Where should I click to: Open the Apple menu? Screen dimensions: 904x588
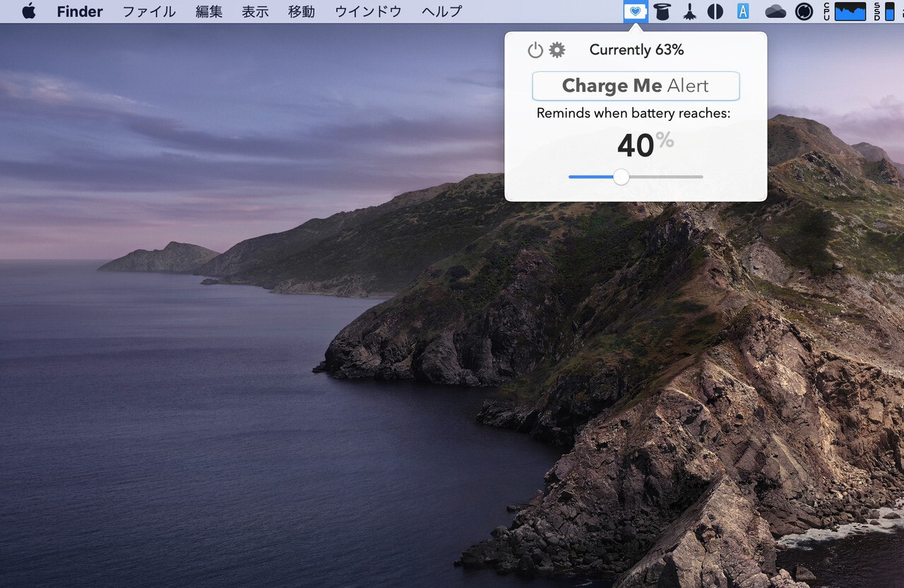(x=29, y=11)
